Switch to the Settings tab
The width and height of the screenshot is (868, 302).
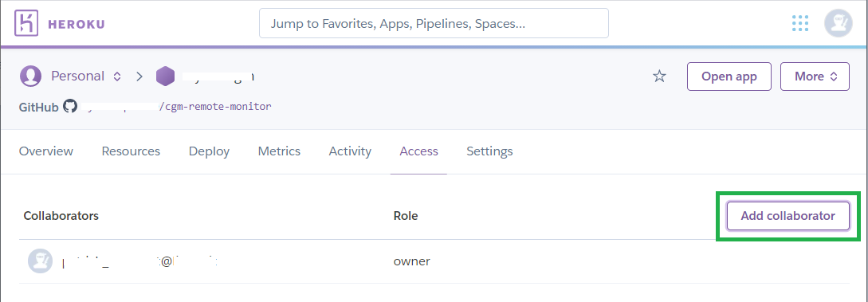[x=489, y=151]
